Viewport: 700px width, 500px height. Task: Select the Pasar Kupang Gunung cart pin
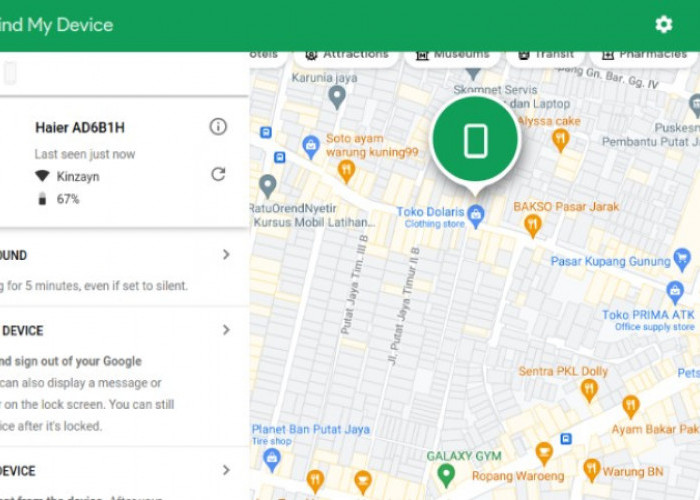(682, 260)
